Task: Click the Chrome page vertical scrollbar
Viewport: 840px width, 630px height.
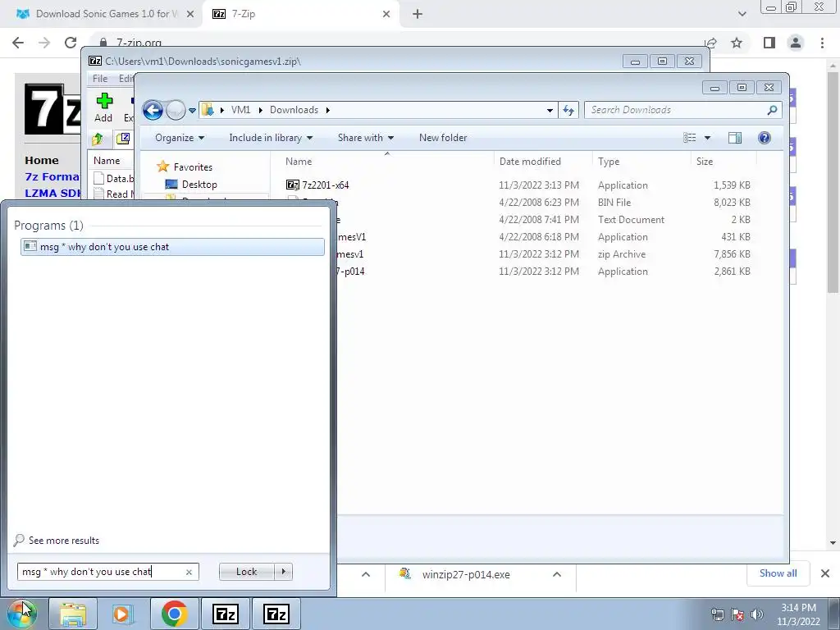Action: click(x=833, y=182)
